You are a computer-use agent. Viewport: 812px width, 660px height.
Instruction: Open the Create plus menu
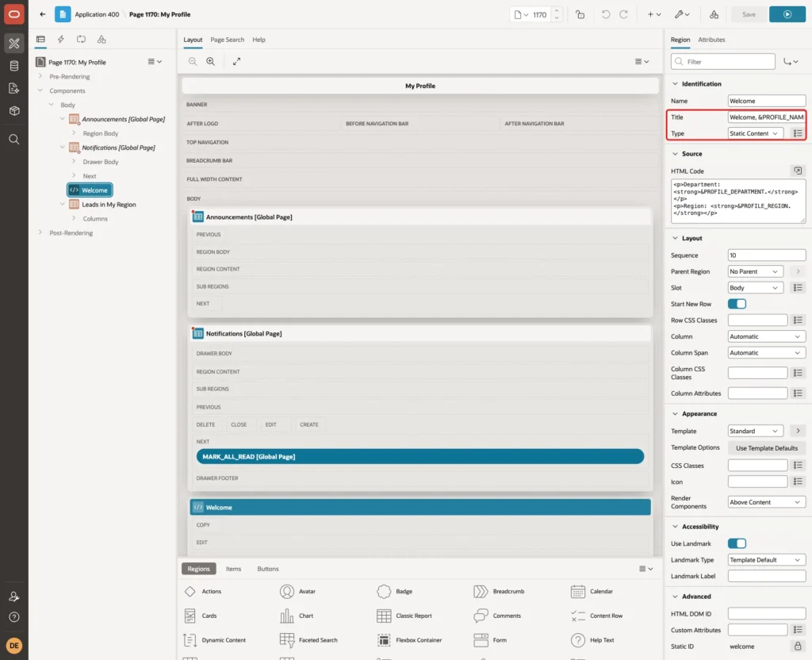654,14
